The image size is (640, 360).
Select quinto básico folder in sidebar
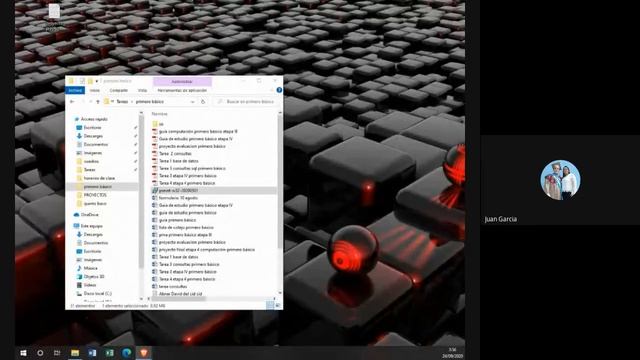[95, 203]
